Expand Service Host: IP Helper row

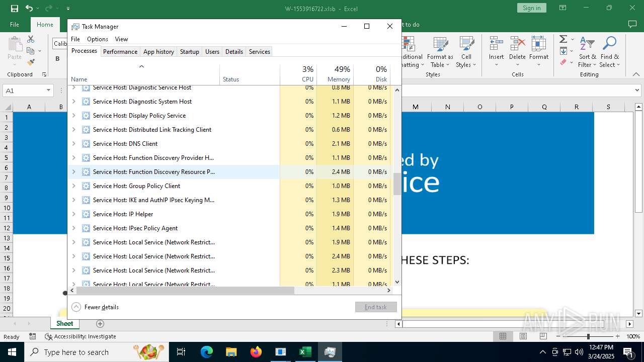point(73,214)
